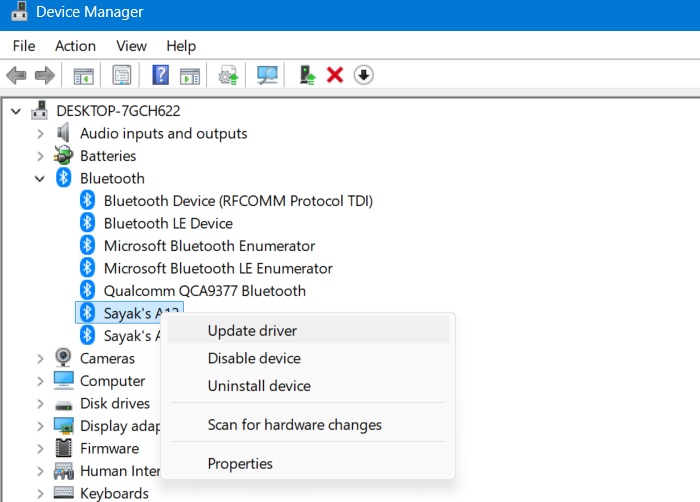
Task: Expand the Batteries category
Action: pyautogui.click(x=40, y=156)
